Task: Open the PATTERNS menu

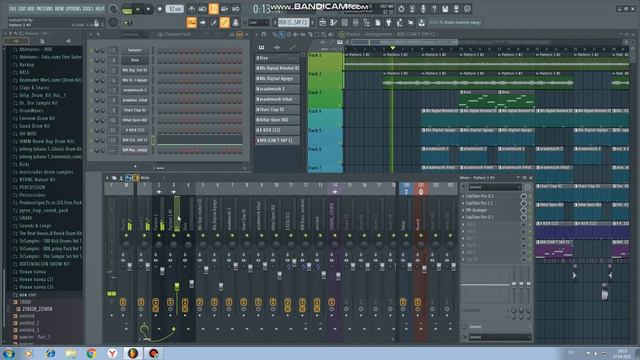Action: tap(44, 8)
